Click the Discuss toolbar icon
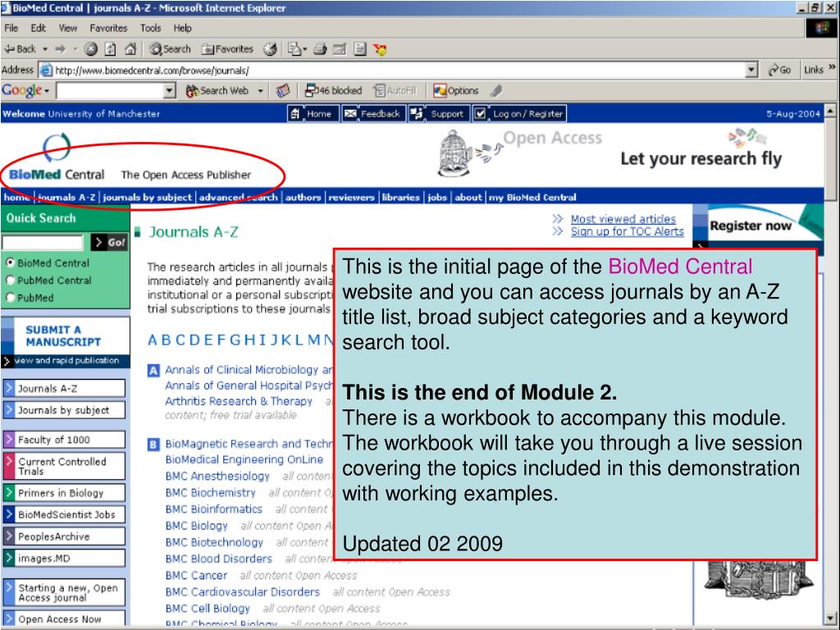840x630 pixels. [x=360, y=49]
